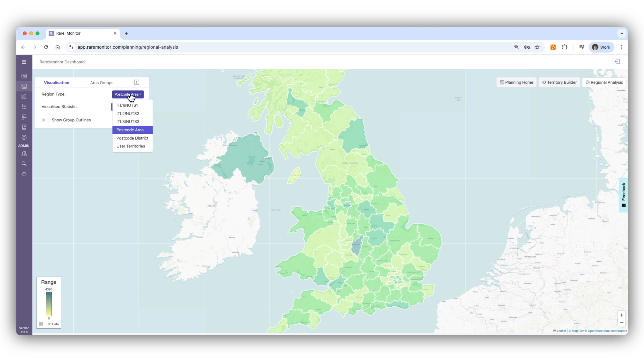Image resolution: width=644 pixels, height=362 pixels.
Task: Open the Territory Builder
Action: click(x=559, y=82)
